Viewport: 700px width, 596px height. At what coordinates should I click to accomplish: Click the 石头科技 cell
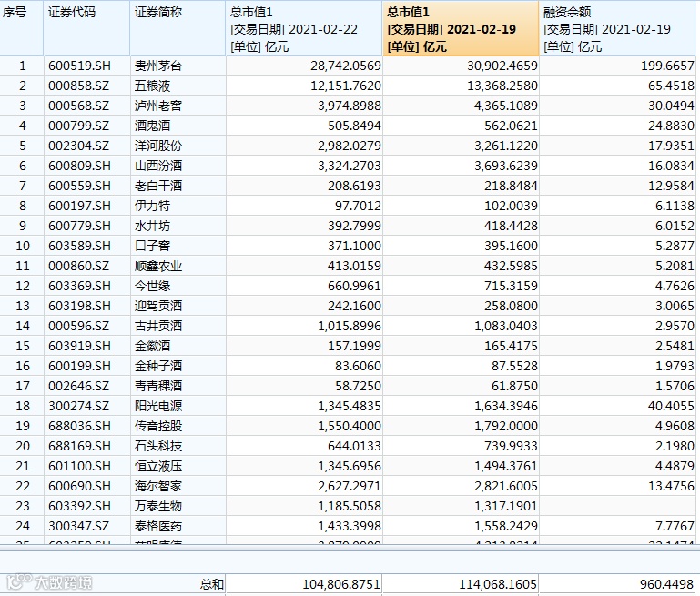158,446
